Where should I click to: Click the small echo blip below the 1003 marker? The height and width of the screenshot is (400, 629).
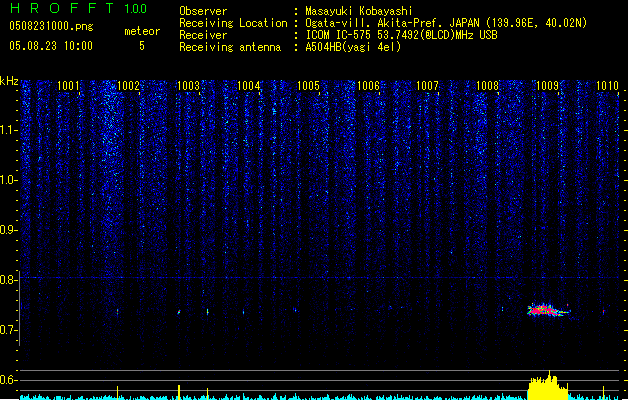click(179, 312)
